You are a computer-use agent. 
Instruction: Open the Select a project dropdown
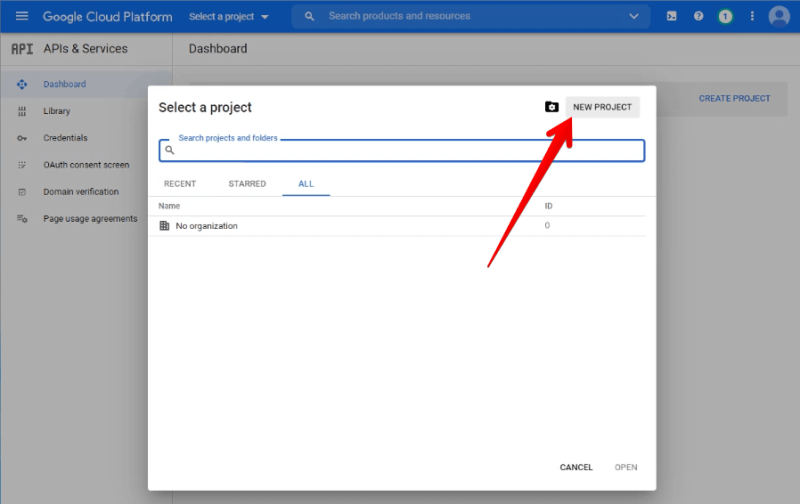tap(229, 17)
